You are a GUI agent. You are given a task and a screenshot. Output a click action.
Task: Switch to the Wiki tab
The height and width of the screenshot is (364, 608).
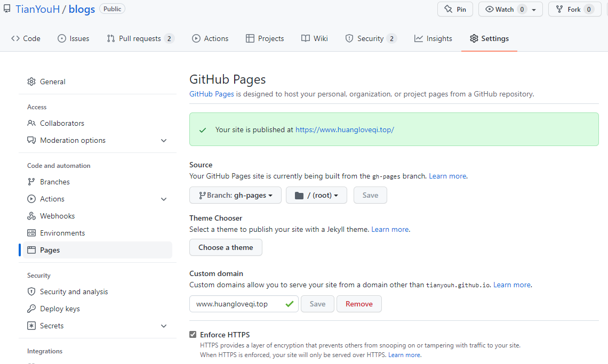315,38
